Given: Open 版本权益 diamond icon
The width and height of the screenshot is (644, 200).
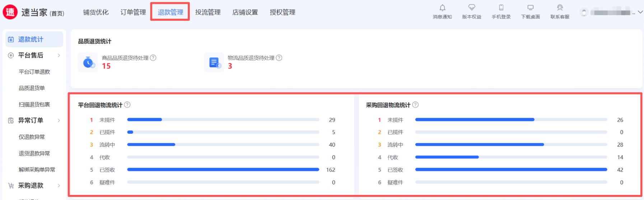Looking at the screenshot, I should pos(472,8).
